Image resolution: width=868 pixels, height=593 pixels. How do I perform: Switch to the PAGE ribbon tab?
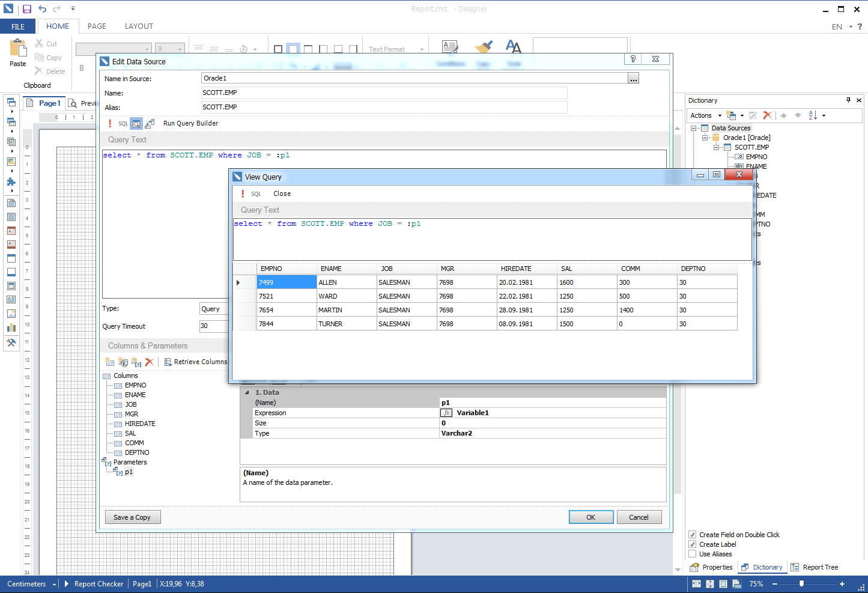(x=97, y=26)
